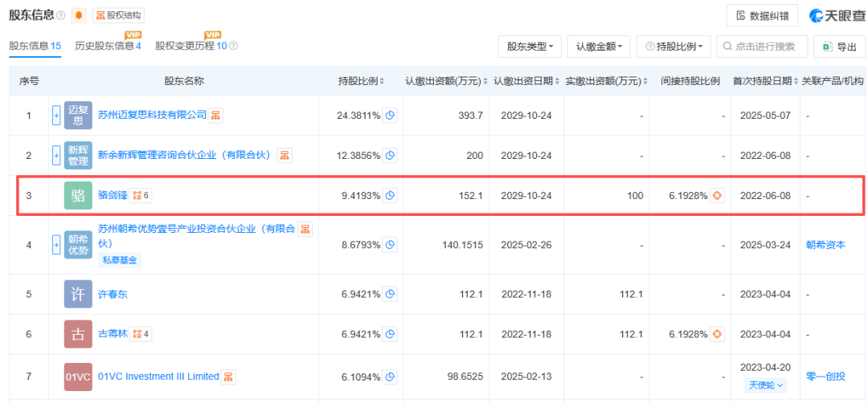Expand the row for 新余新辉管理咨询合伙企业
The height and width of the screenshot is (403, 868).
[56, 155]
